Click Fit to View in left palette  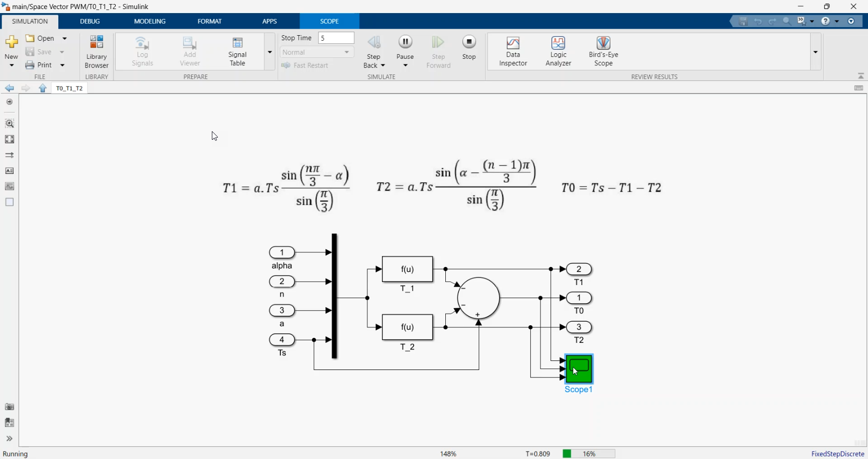tap(10, 139)
